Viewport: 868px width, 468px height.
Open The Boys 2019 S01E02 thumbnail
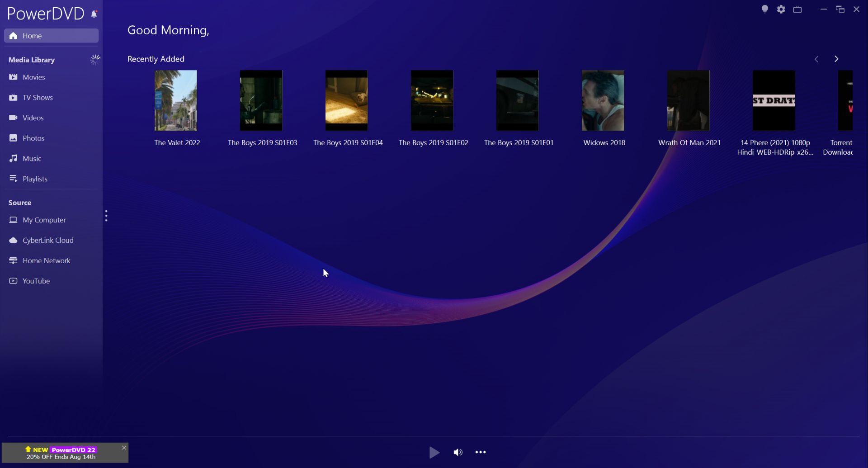click(x=432, y=100)
